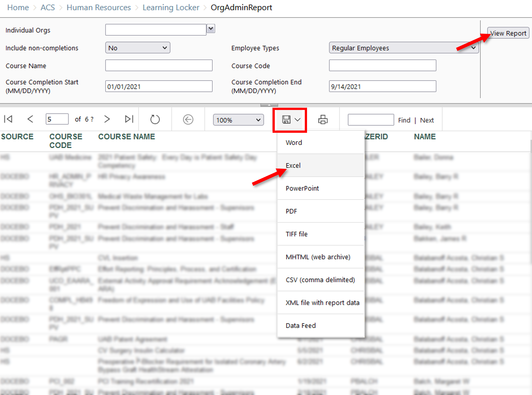532x395 pixels.
Task: Select PDF from export menu
Action: (x=291, y=211)
